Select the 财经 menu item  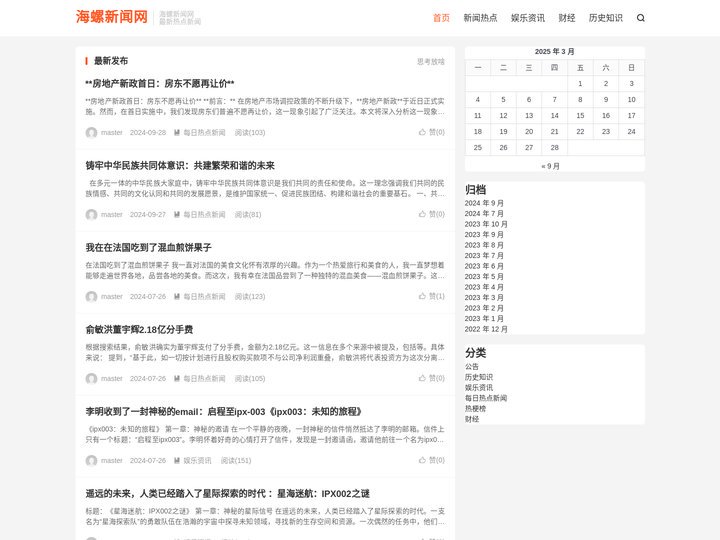(567, 18)
